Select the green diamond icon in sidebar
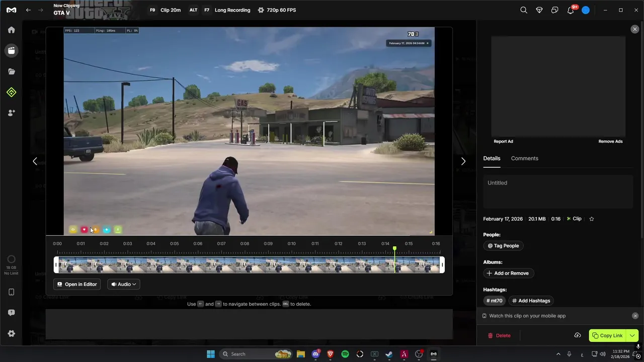 point(11,92)
